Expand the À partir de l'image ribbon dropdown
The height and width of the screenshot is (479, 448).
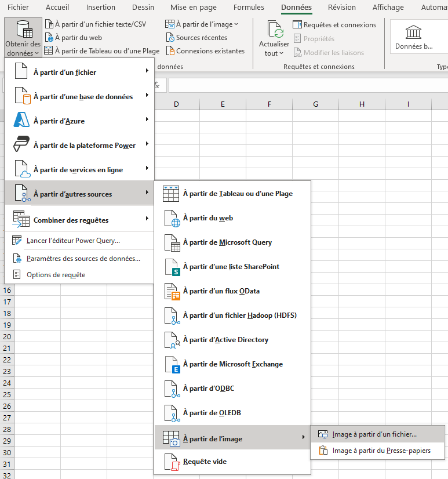click(x=236, y=24)
